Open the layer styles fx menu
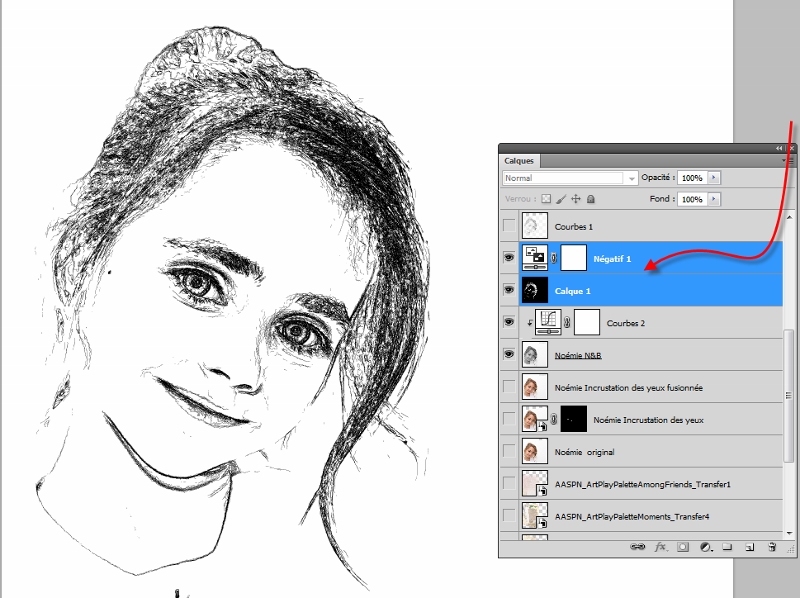Viewport: 800px width, 598px height. (x=661, y=546)
